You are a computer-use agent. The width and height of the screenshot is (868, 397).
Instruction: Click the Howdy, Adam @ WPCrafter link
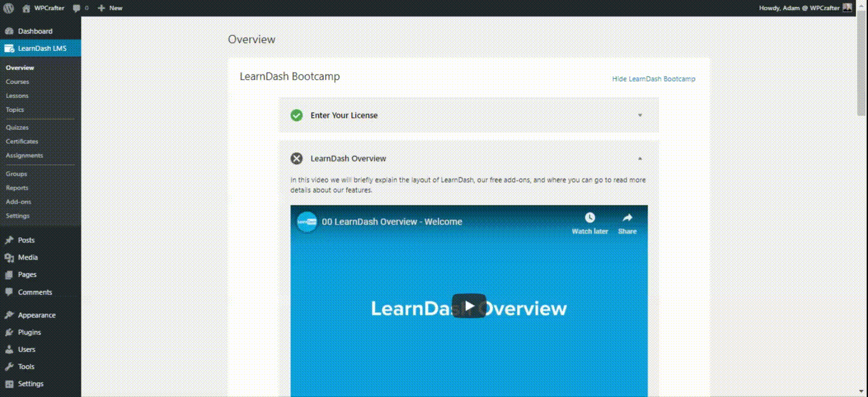point(799,8)
